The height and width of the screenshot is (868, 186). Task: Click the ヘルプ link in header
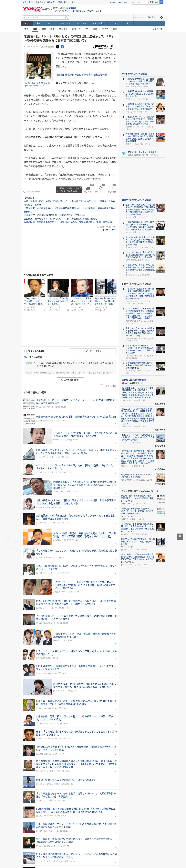click(127, 2)
